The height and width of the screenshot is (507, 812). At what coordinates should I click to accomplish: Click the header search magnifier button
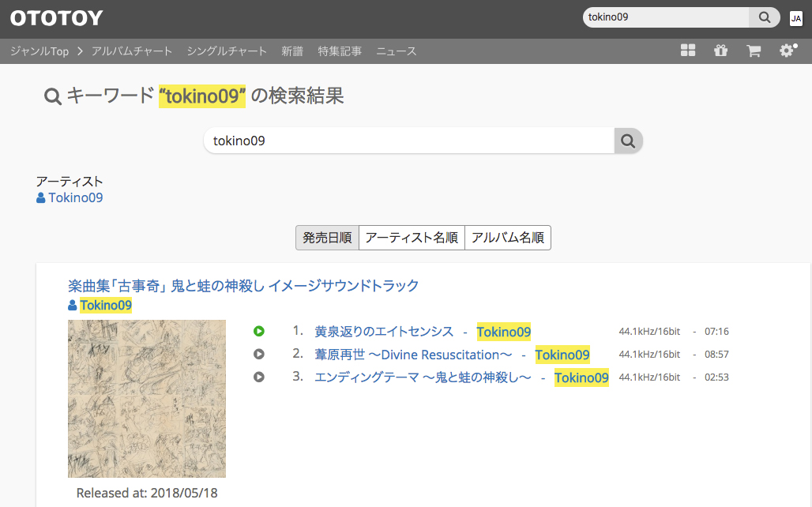pyautogui.click(x=764, y=17)
